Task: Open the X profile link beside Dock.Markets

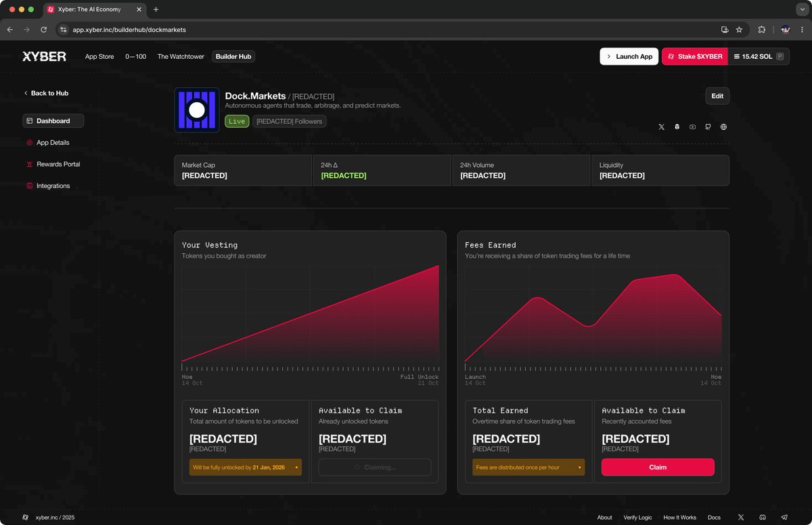Action: point(662,127)
